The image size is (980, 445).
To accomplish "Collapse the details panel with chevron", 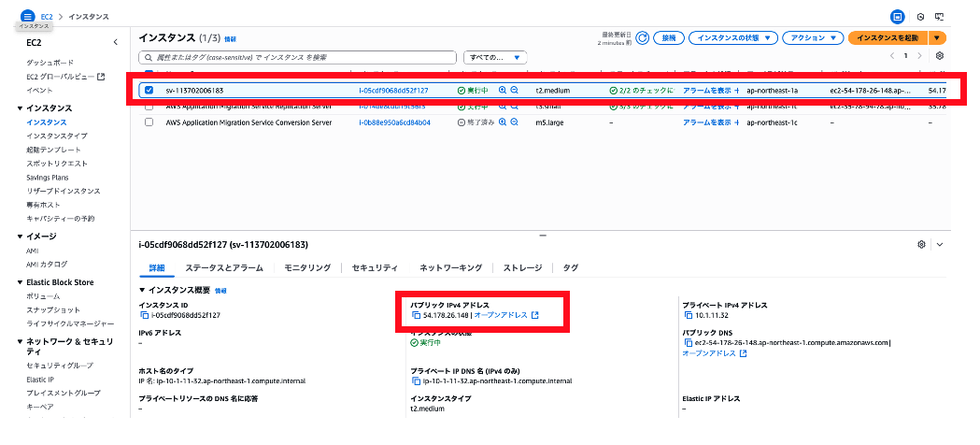I will click(940, 244).
